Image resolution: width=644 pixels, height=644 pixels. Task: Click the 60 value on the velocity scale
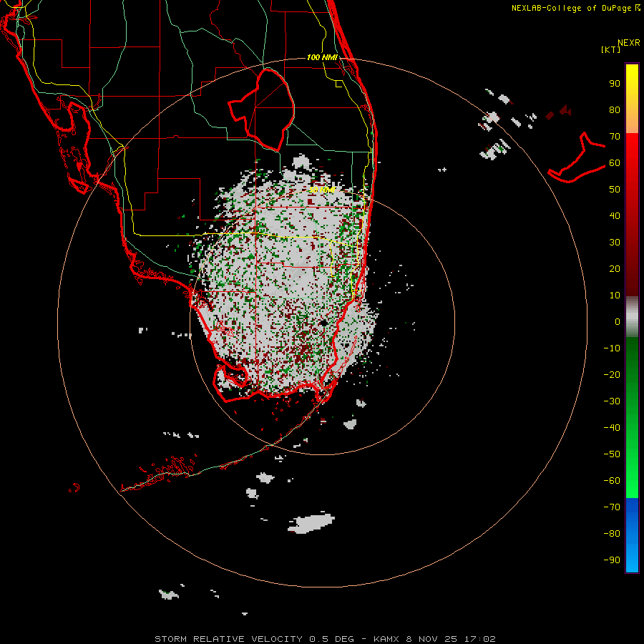[615, 163]
